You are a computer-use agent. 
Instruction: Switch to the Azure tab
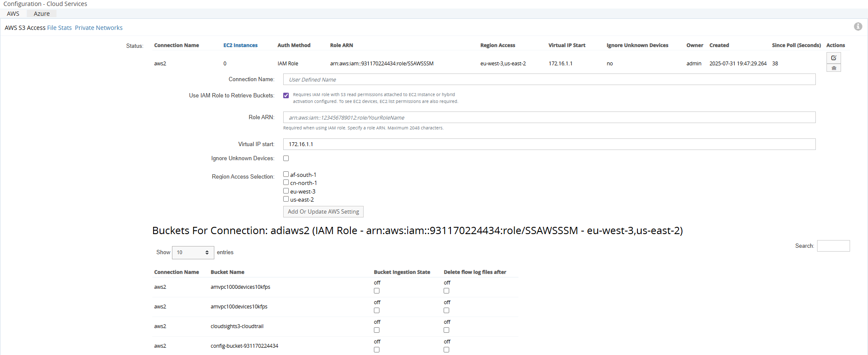coord(41,14)
